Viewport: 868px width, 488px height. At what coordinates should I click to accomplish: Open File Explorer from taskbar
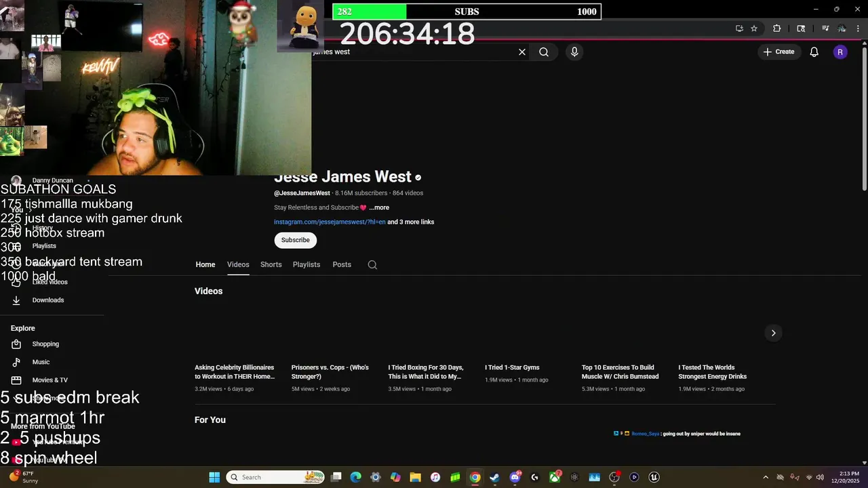pyautogui.click(x=415, y=477)
